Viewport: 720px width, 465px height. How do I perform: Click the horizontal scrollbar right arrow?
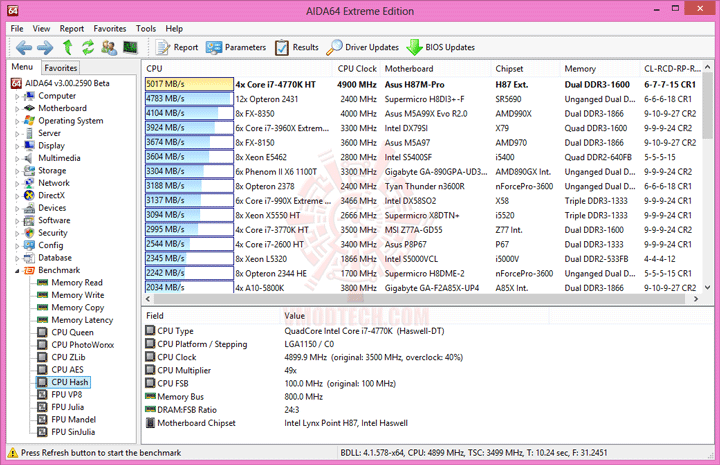pos(696,299)
